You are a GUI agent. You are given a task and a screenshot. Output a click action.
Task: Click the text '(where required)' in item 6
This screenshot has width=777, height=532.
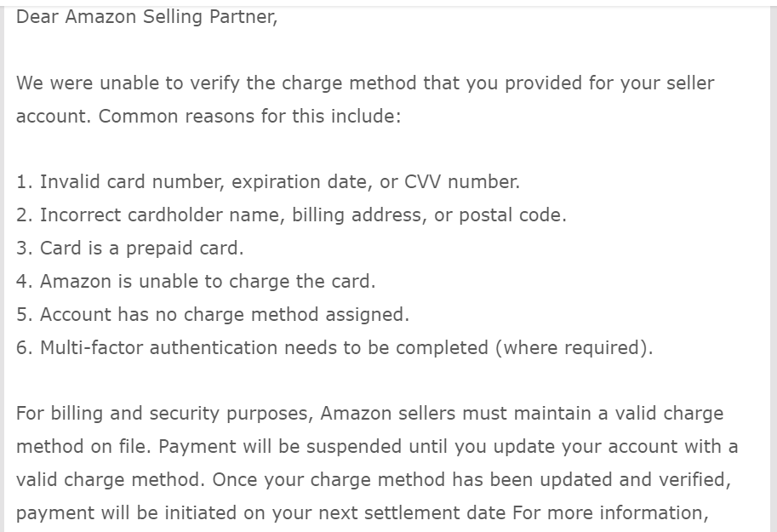tap(571, 348)
